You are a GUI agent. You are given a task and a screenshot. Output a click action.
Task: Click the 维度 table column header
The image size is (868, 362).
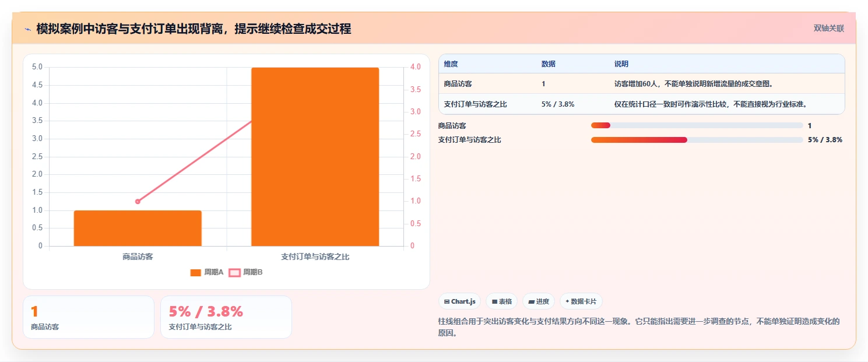(x=451, y=64)
